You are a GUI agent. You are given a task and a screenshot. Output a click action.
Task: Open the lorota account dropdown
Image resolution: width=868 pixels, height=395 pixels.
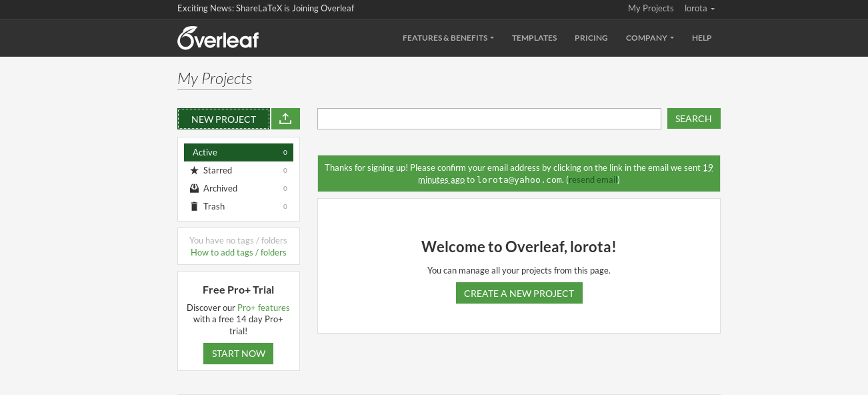click(699, 9)
